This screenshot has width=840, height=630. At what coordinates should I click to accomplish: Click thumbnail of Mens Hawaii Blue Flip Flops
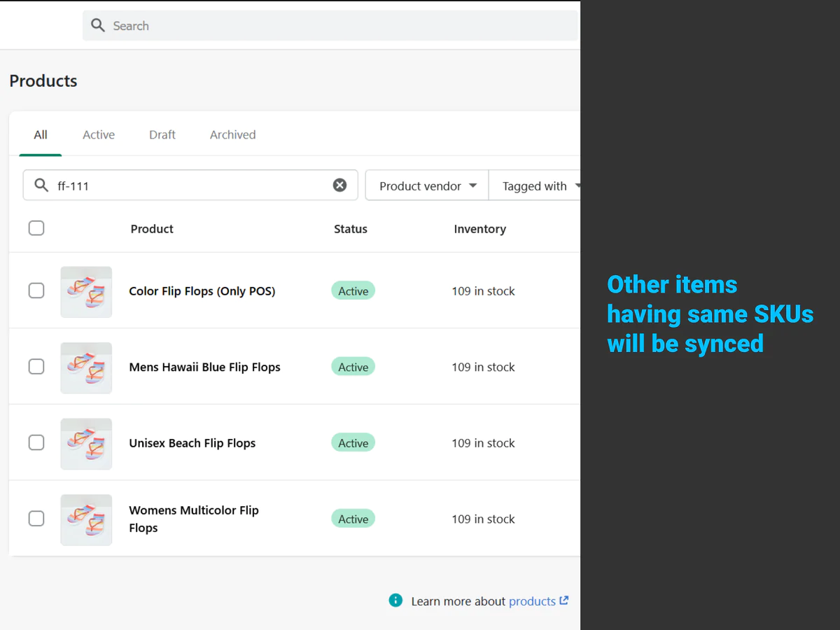point(86,367)
